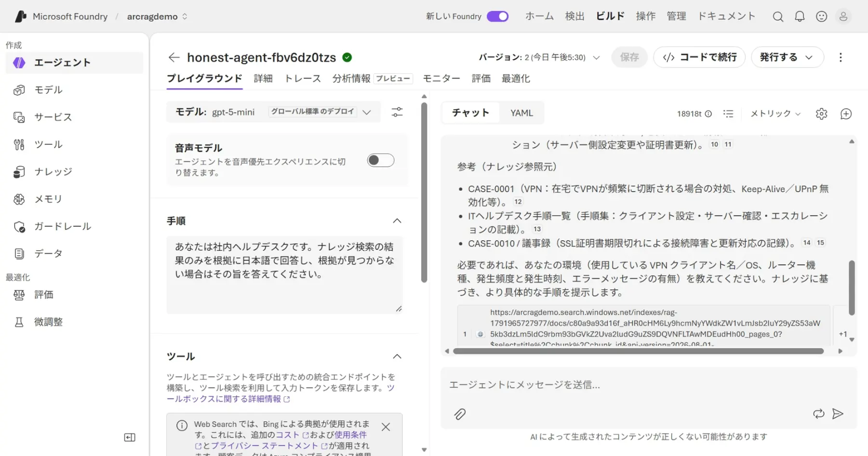Open the 詳細 tab

click(x=263, y=78)
